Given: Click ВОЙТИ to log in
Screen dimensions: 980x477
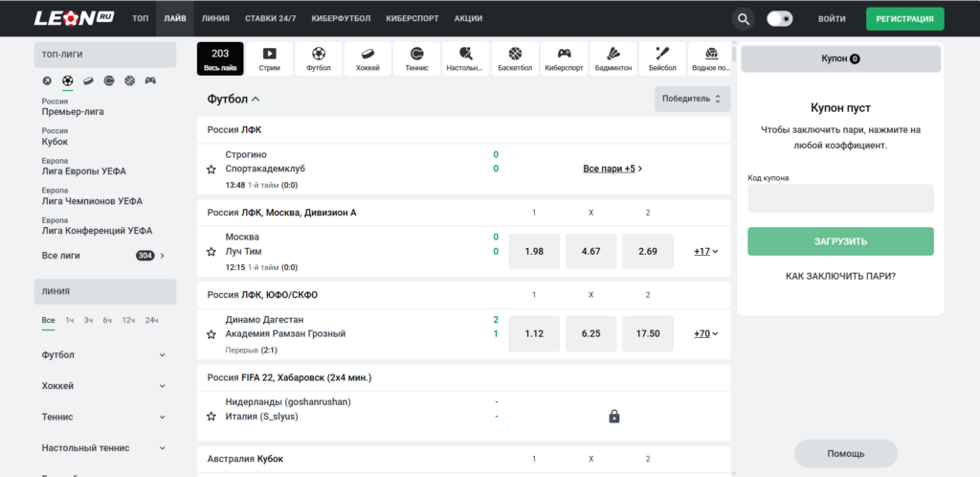Looking at the screenshot, I should (832, 19).
